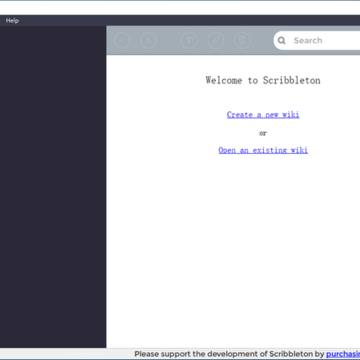Open the Help menu

(12, 21)
